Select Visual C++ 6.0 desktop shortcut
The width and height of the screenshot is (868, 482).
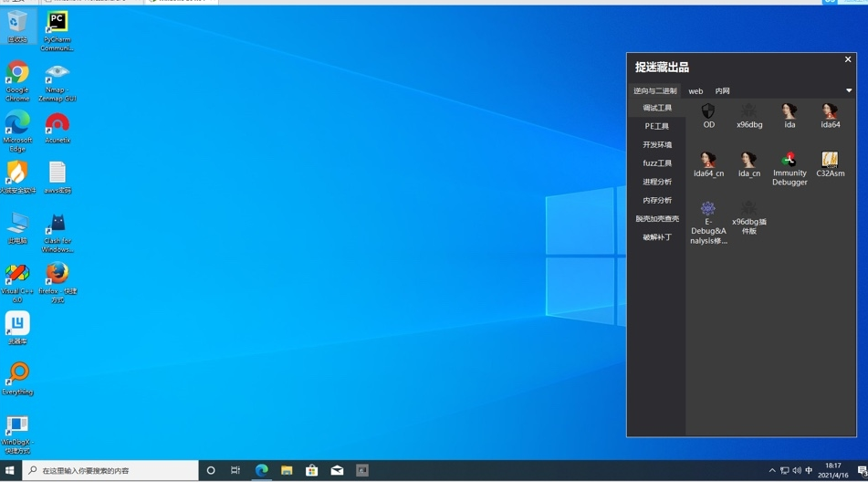(17, 283)
